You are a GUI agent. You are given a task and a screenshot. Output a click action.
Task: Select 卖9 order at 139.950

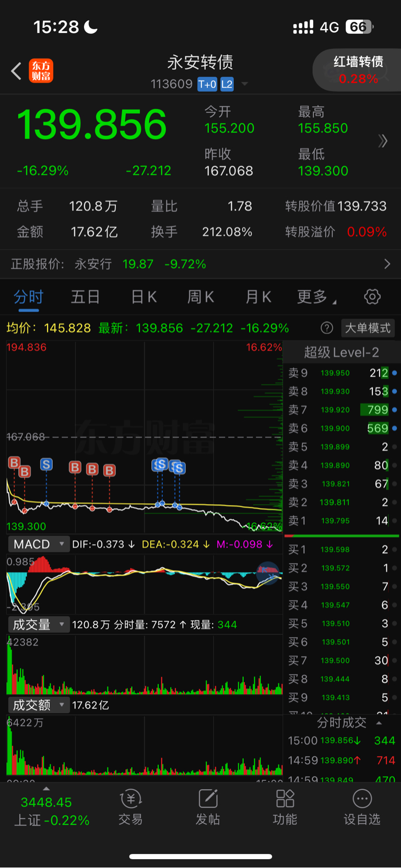[x=342, y=373]
